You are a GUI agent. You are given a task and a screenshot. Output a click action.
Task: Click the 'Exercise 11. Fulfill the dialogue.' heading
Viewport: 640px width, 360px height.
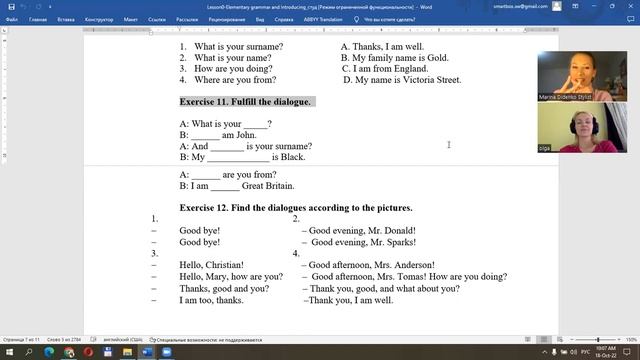[x=245, y=102]
